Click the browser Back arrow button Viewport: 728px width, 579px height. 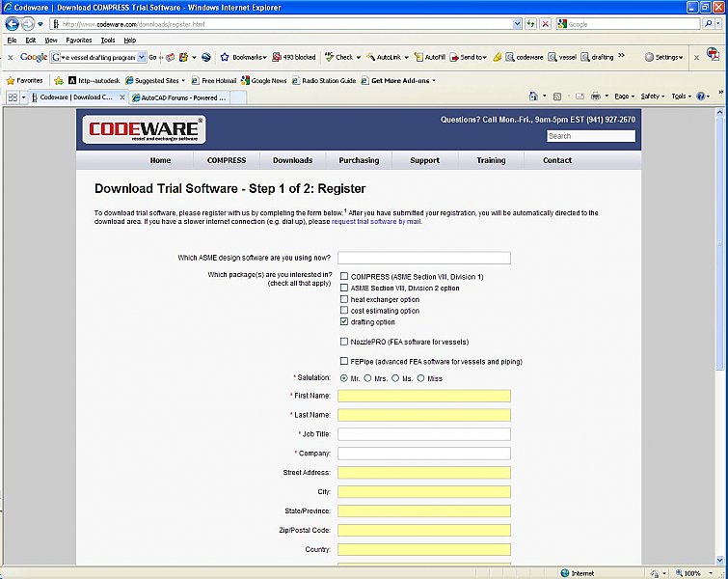tap(13, 24)
